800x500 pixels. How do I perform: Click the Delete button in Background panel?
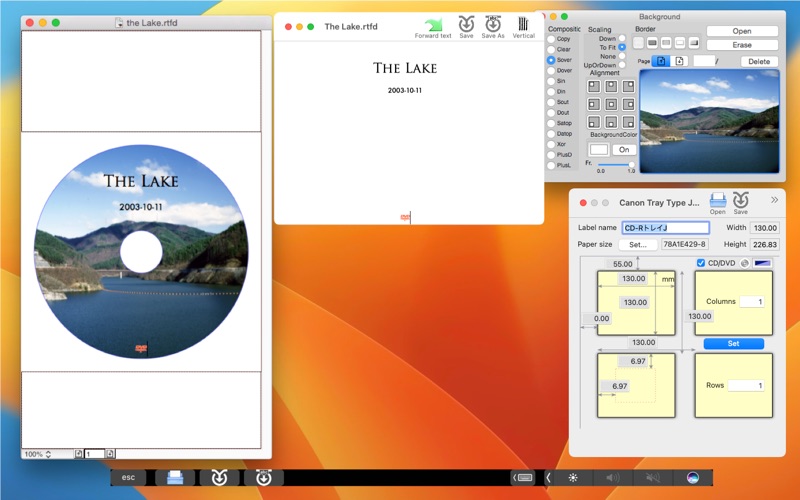pyautogui.click(x=759, y=61)
